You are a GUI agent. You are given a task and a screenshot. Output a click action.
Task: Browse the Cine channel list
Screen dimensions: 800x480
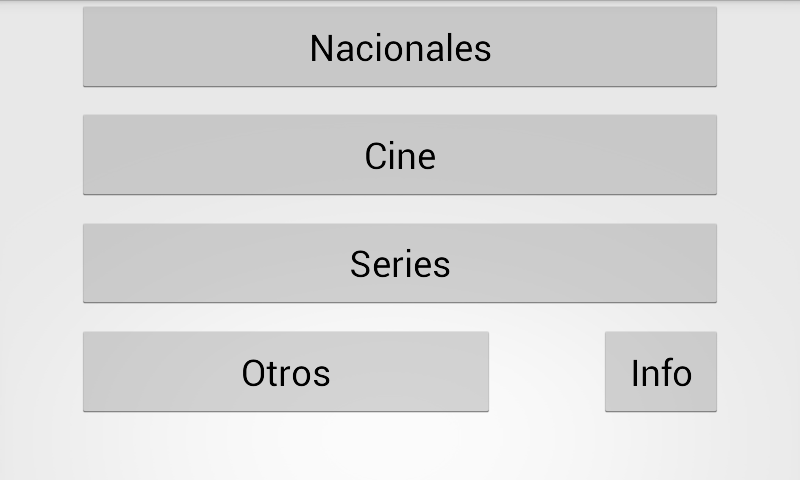(x=400, y=155)
